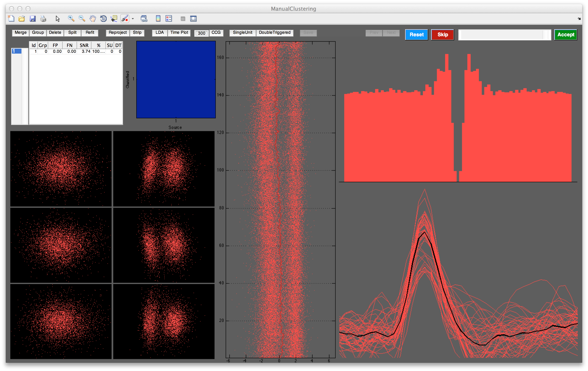
Task: Click the greyed Next button
Action: click(391, 33)
